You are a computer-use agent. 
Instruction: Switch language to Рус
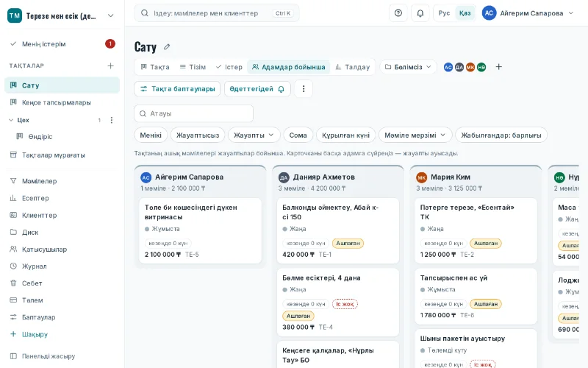(444, 13)
